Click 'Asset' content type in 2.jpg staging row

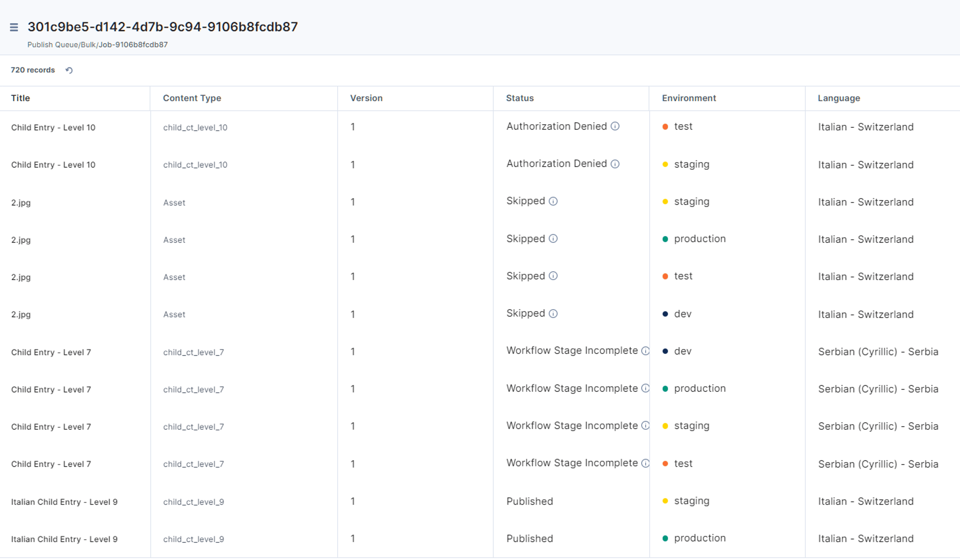[x=174, y=203]
